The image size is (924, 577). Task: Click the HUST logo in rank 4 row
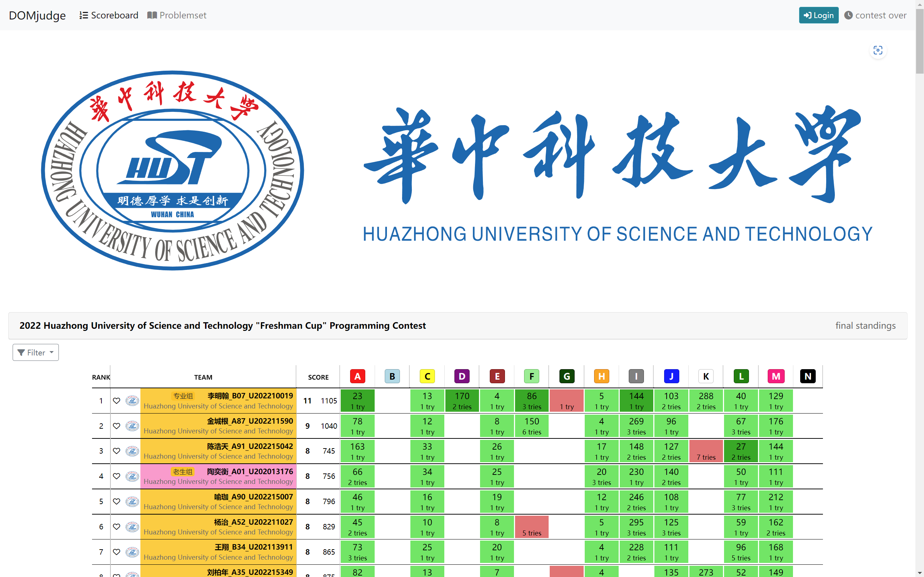point(132,476)
